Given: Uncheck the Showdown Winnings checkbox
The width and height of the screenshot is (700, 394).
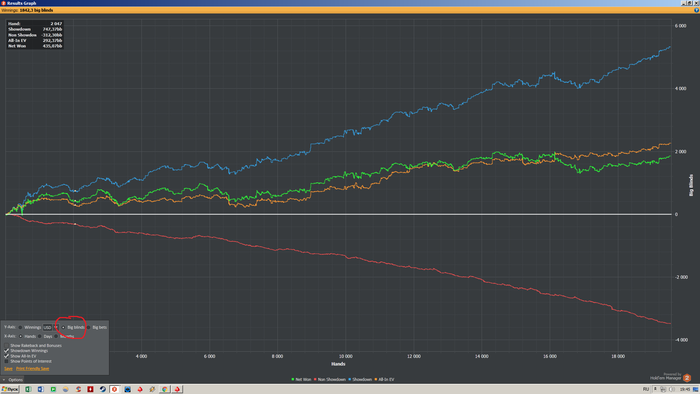Looking at the screenshot, I should pos(6,351).
